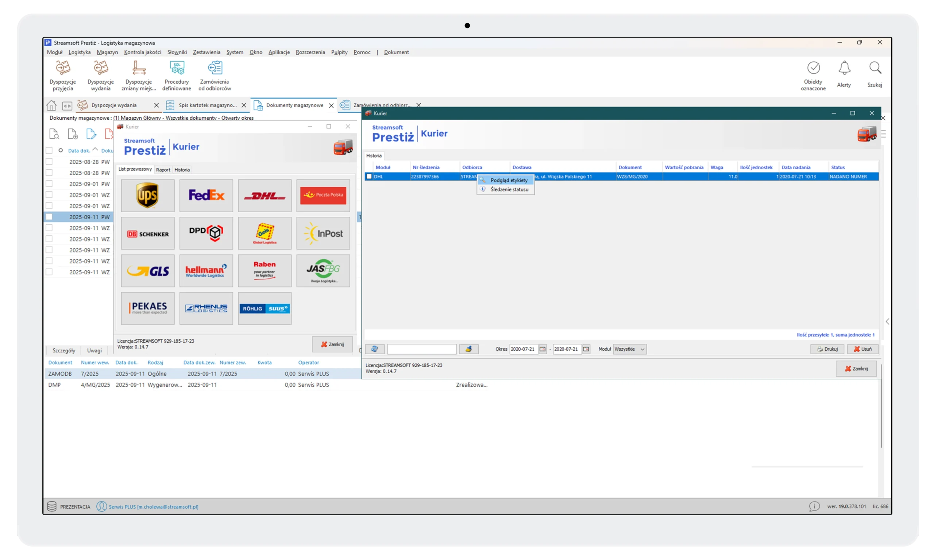Go to the home icon tab

[x=52, y=105]
